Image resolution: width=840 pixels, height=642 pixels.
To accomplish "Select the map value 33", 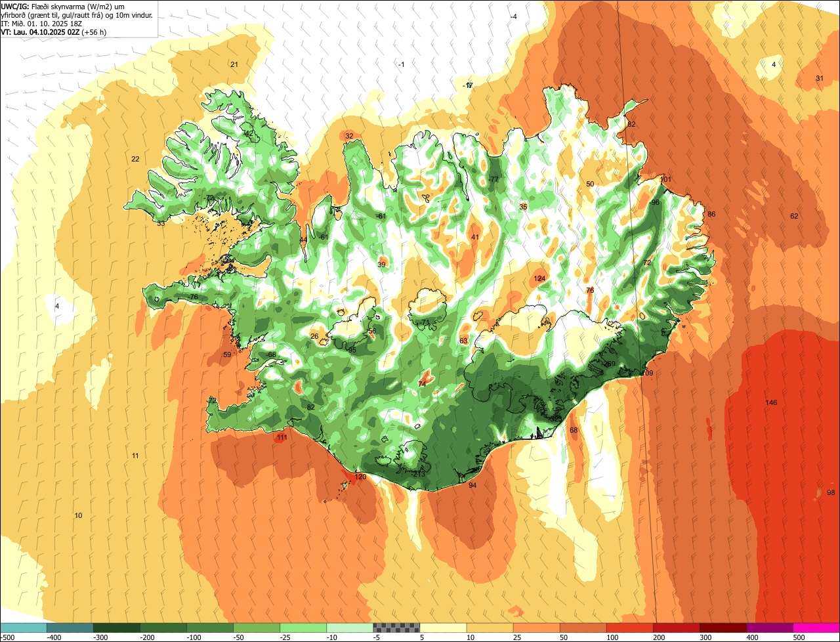I will (161, 223).
